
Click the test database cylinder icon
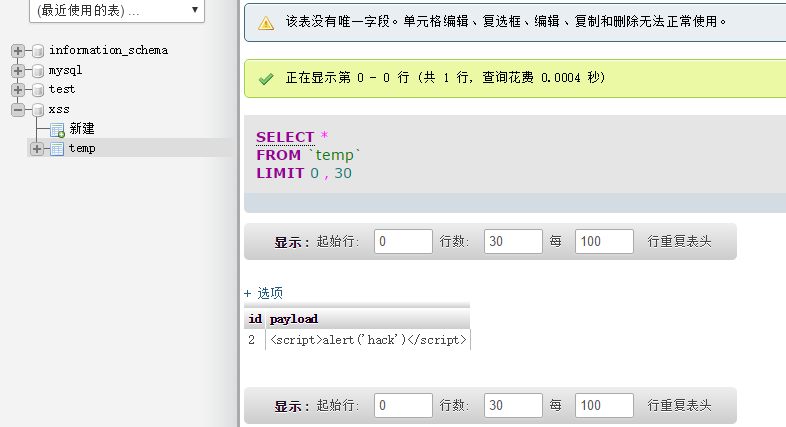click(38, 90)
